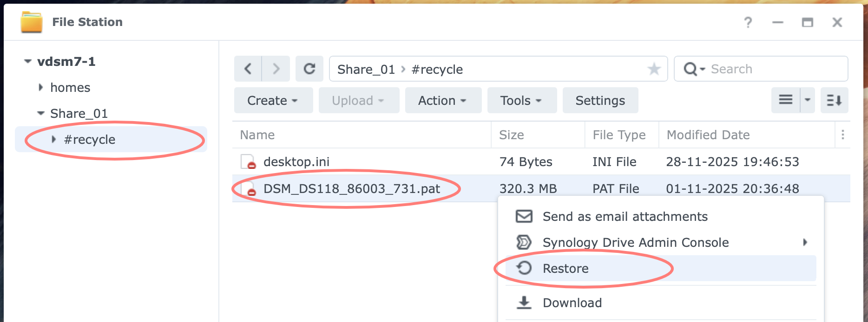Expand the homes folder tree node
Viewport: 868px width, 322px height.
click(x=41, y=87)
